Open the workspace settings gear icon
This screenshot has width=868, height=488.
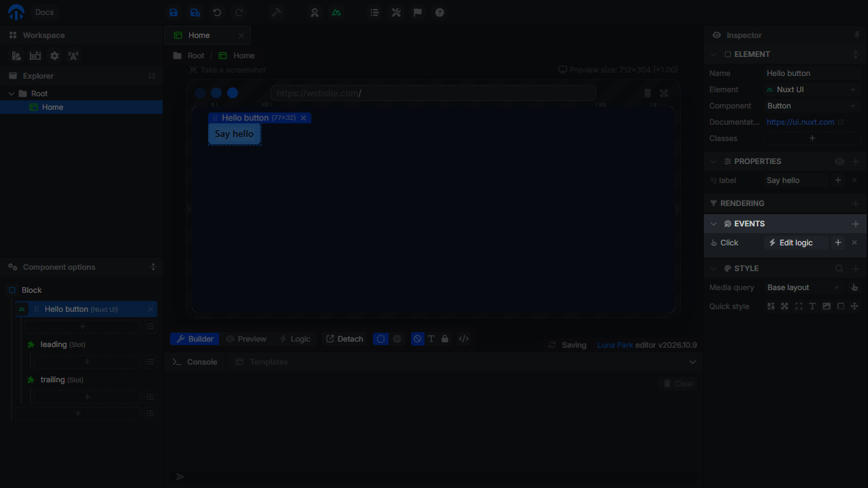(x=54, y=56)
